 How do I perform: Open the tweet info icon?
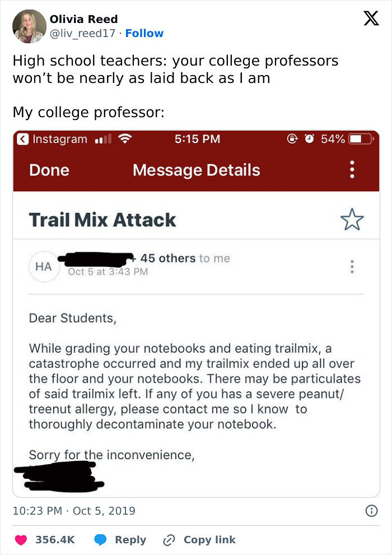[371, 511]
